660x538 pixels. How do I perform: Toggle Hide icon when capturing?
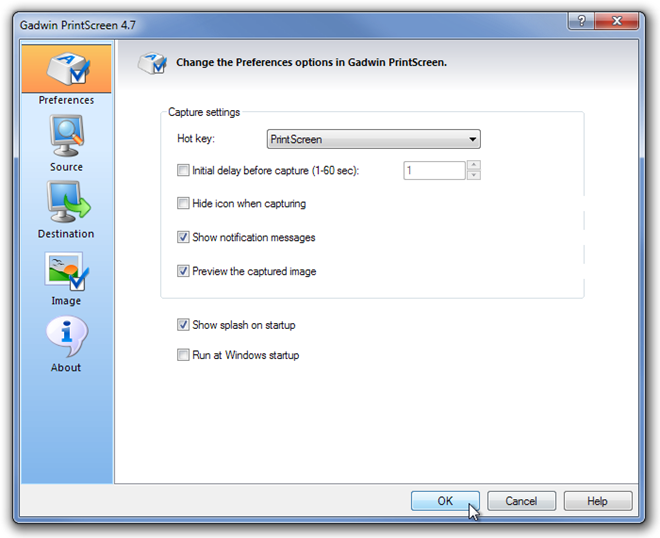pos(183,203)
